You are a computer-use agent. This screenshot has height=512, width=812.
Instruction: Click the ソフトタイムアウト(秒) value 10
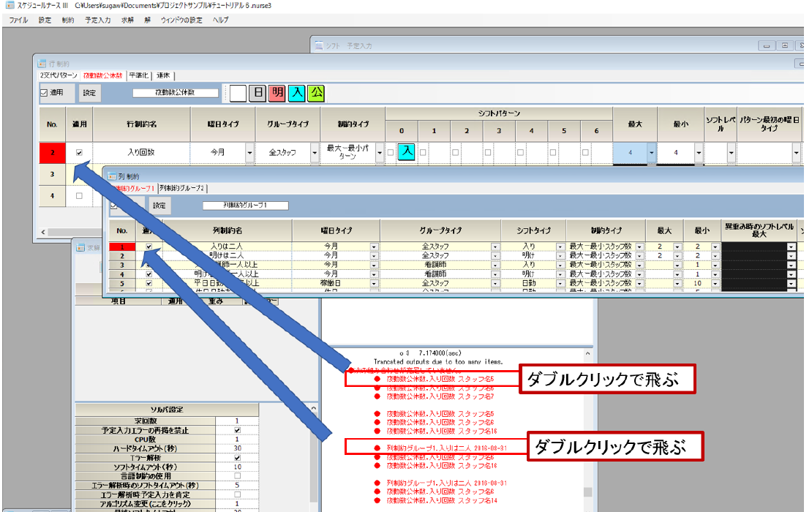(x=237, y=467)
